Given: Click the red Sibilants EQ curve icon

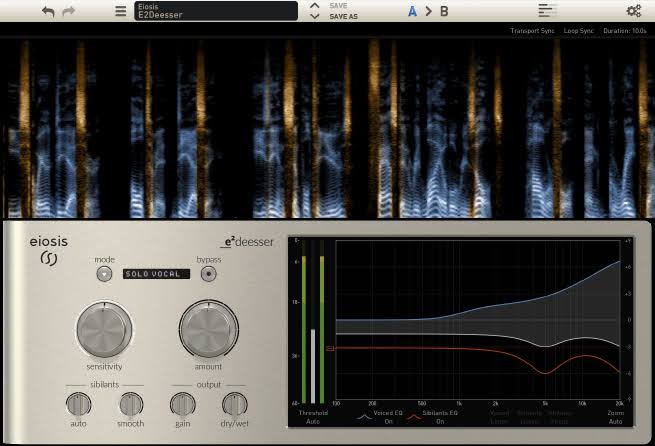Looking at the screenshot, I should point(414,416).
